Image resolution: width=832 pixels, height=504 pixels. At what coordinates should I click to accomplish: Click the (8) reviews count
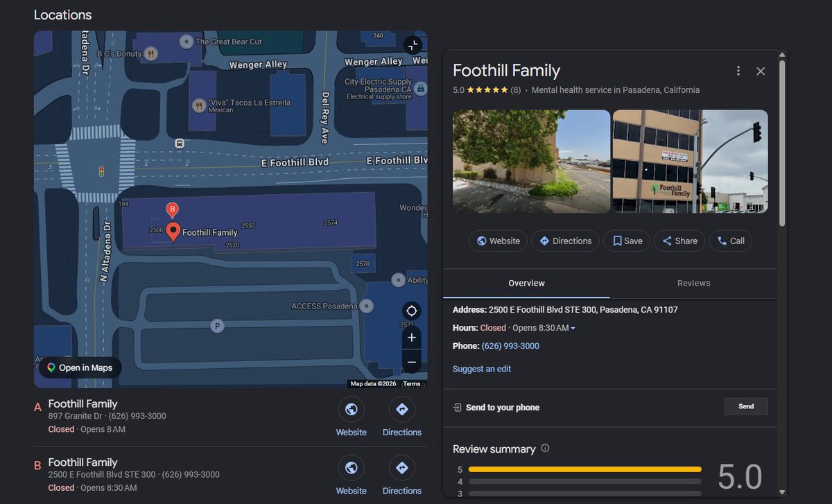(516, 90)
